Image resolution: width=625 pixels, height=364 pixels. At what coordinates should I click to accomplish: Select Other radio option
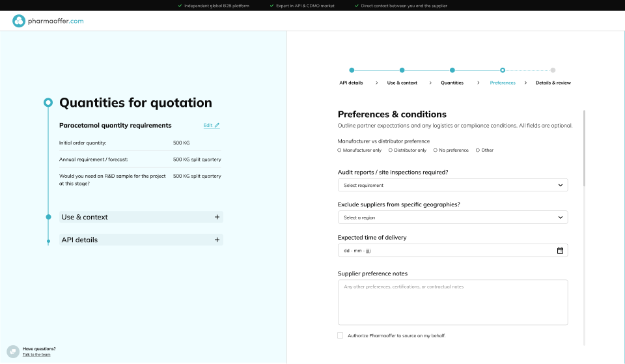coord(477,150)
